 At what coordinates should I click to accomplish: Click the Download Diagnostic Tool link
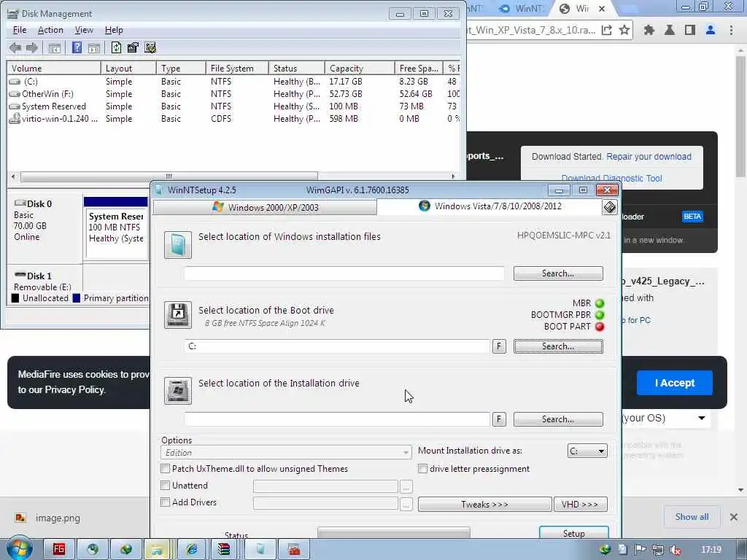(612, 179)
